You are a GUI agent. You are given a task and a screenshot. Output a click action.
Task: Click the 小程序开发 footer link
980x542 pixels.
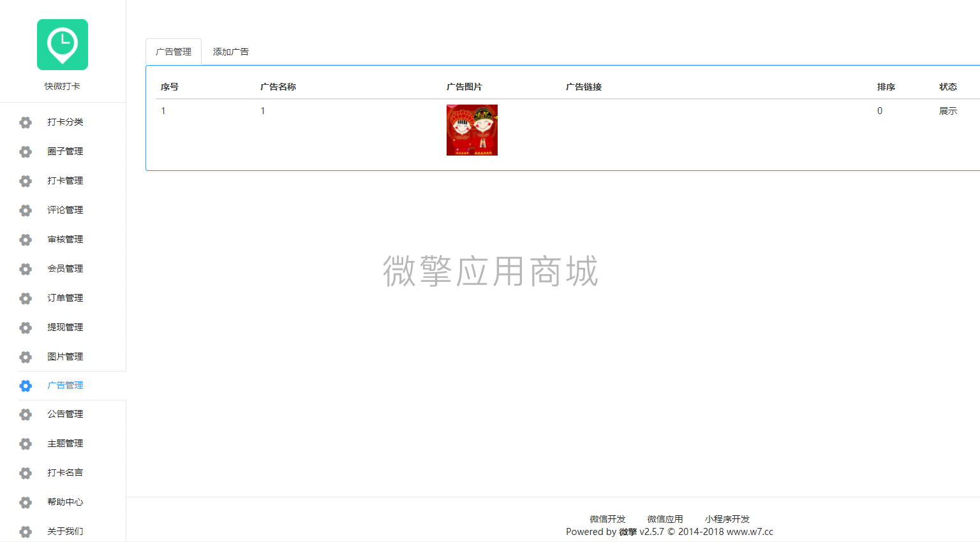(x=727, y=518)
